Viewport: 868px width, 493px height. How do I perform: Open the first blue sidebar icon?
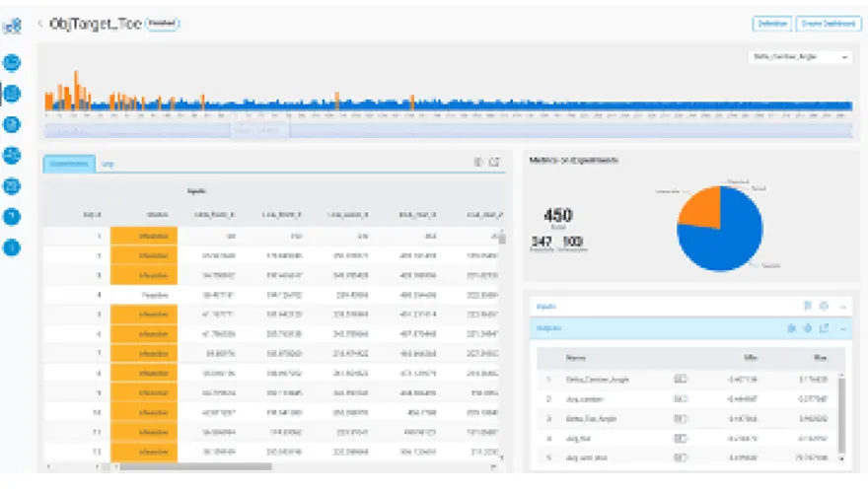coord(12,63)
